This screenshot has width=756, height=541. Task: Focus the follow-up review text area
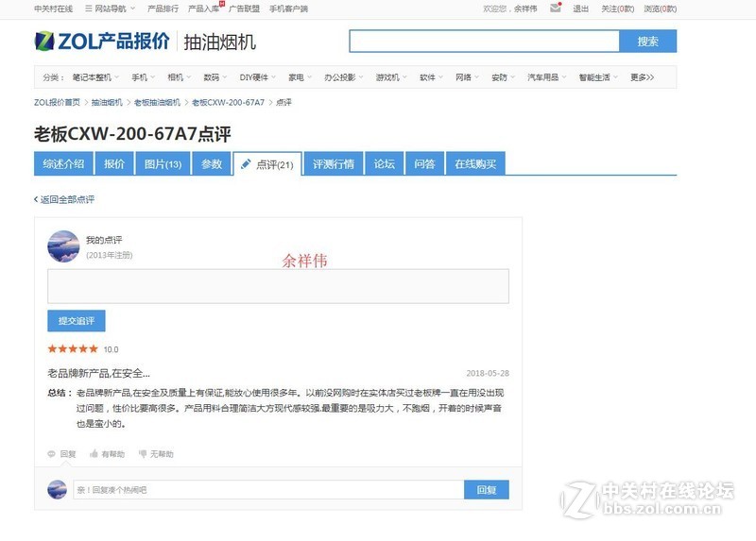coord(278,286)
